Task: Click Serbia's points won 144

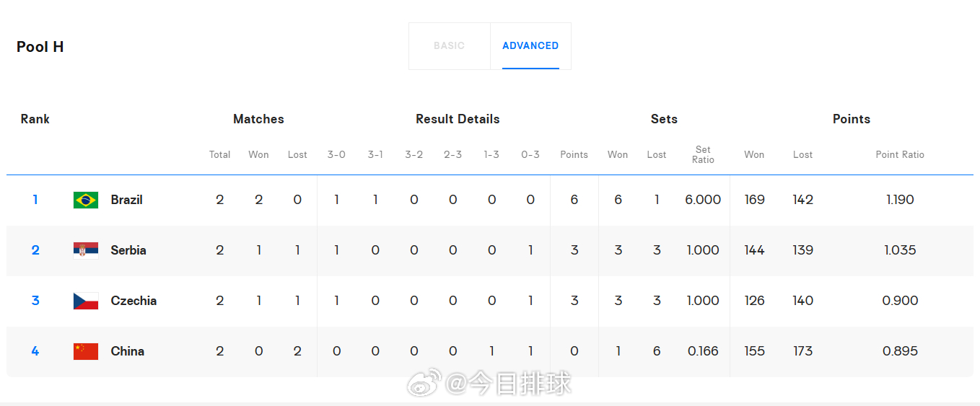Action: [754, 250]
